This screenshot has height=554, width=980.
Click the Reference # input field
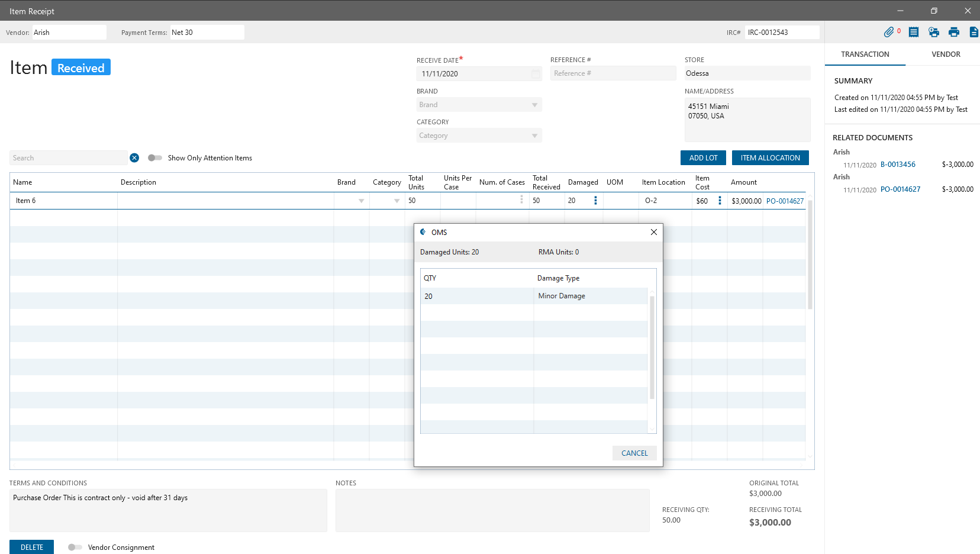click(x=612, y=73)
